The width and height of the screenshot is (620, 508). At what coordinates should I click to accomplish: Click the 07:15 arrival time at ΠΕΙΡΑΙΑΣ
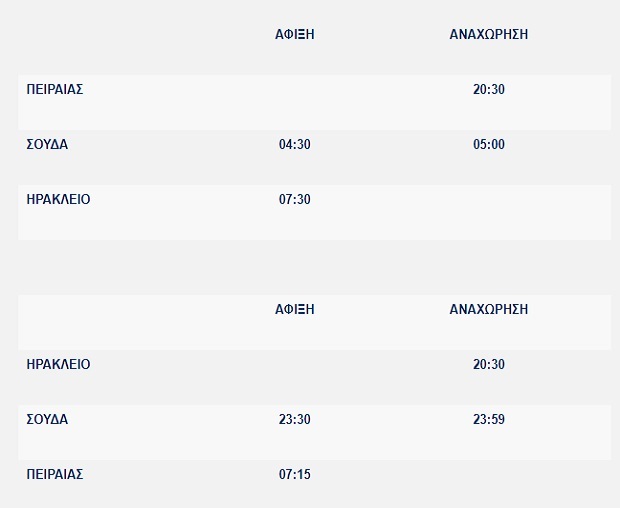point(295,474)
